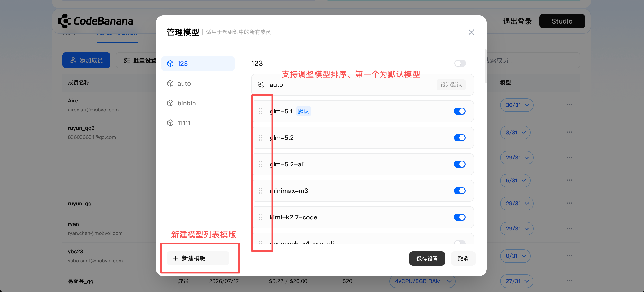Click the cube icon beside 11111 template
The image size is (644, 292).
pyautogui.click(x=170, y=123)
